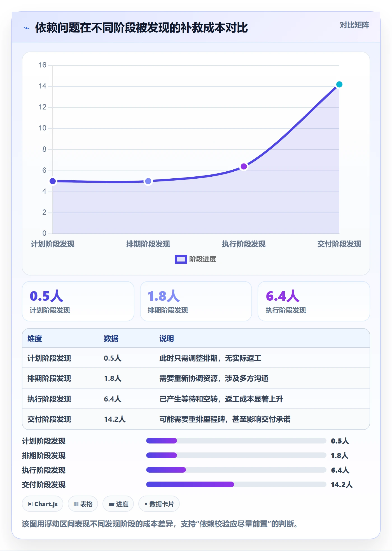The width and height of the screenshot is (392, 551).
Task: Click the 数据卡片 tag chip
Action: 159,504
